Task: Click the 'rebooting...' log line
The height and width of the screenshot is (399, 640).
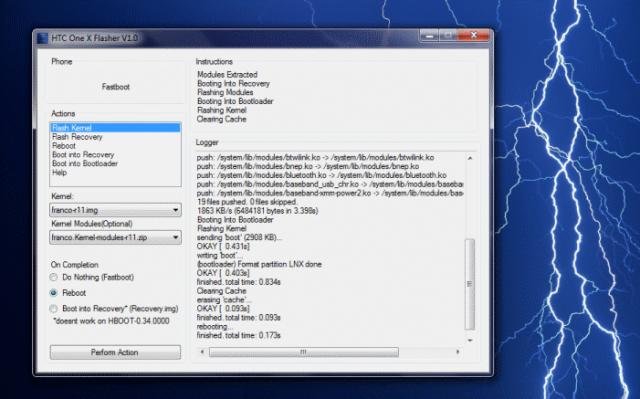Action: click(215, 327)
